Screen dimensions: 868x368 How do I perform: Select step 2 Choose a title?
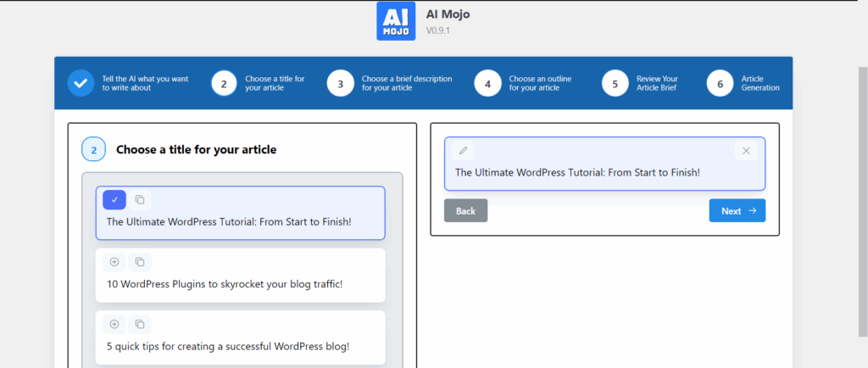(224, 84)
